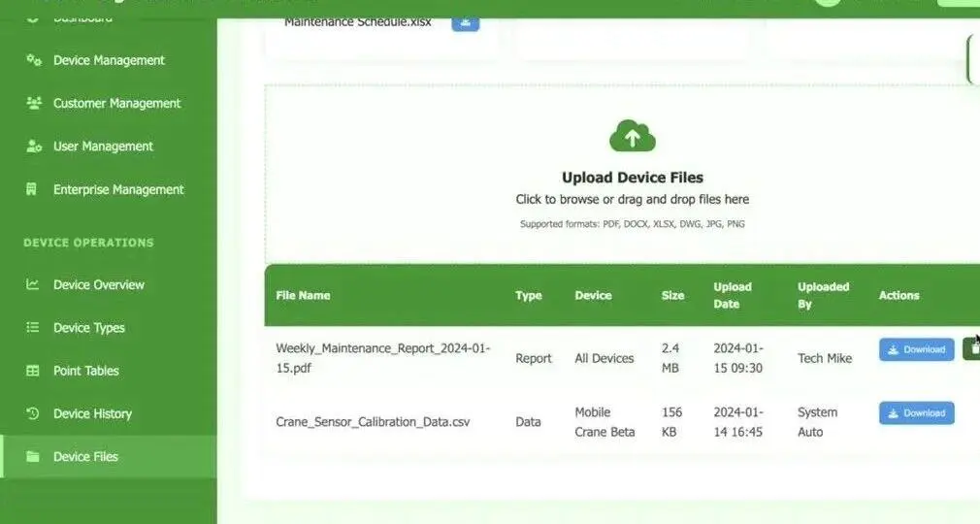Screen dimensions: 980x524
Task: Click the blue download icon beside Maintenance Schedule.xlsx
Action: [x=465, y=23]
